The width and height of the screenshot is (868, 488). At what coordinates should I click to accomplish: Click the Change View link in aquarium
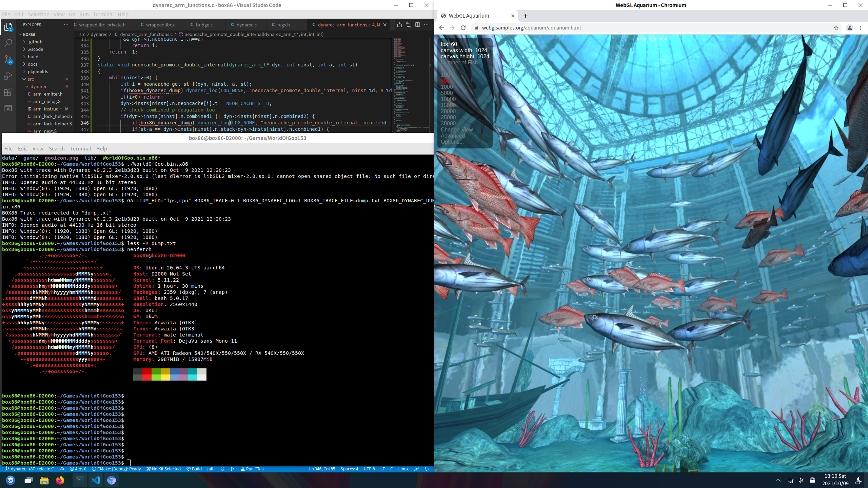(456, 129)
